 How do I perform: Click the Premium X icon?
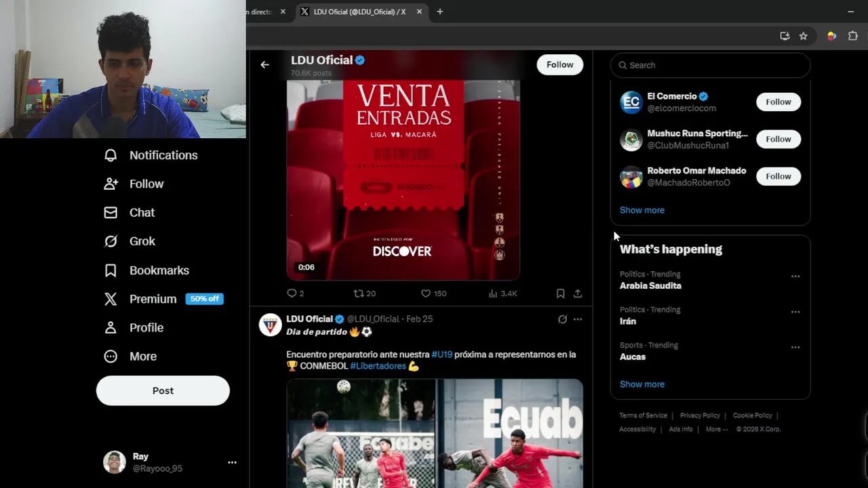[111, 299]
